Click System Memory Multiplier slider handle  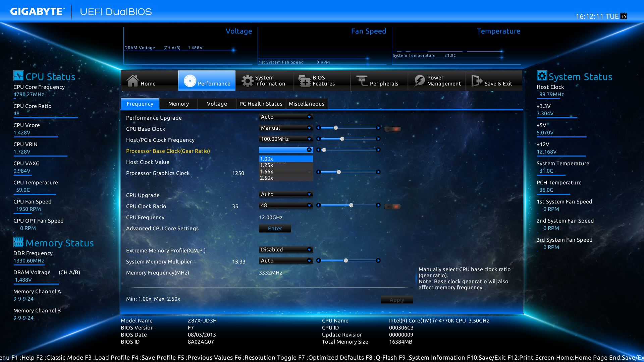tap(346, 260)
